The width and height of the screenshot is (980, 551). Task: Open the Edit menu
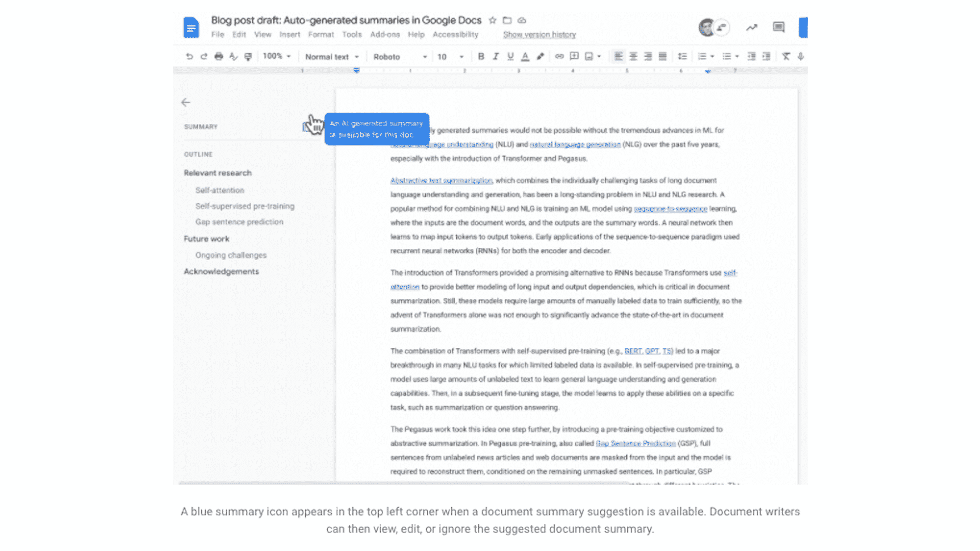click(239, 35)
